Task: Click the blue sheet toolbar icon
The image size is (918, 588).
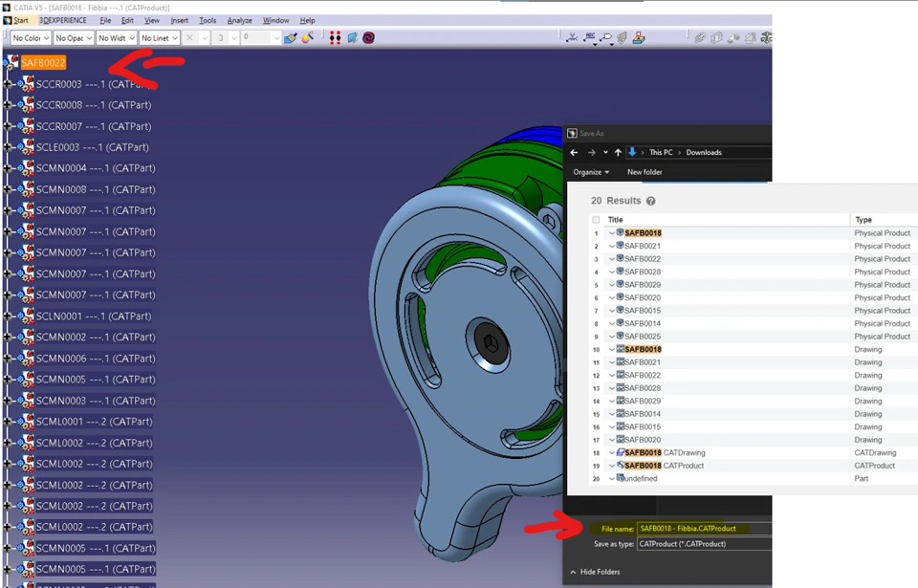Action: coord(353,38)
